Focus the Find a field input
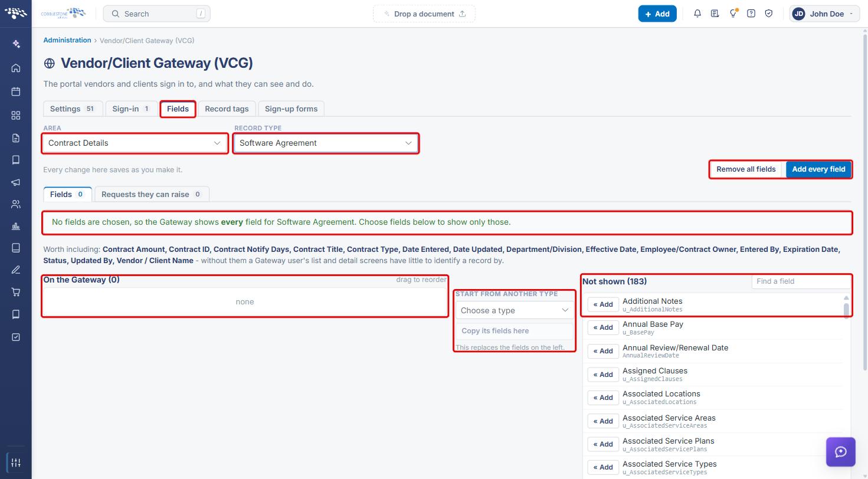The width and height of the screenshot is (868, 479). [x=801, y=281]
